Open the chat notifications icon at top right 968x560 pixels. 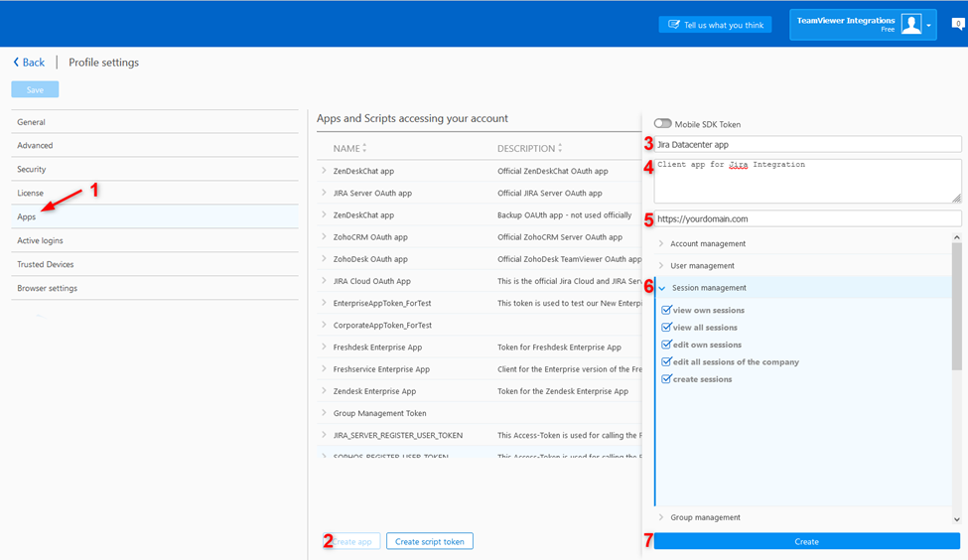point(957,25)
